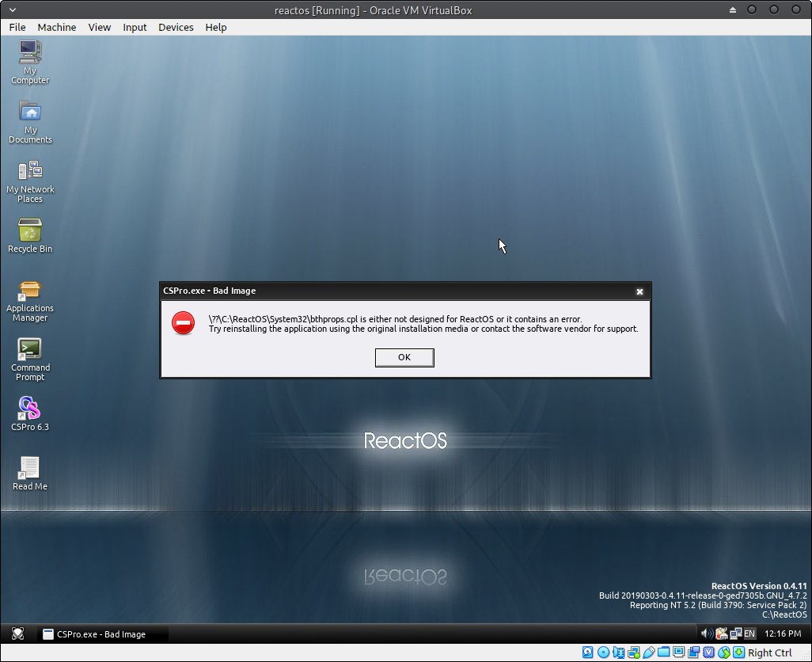Click the EN keyboard layout indicator
812x662 pixels.
(x=749, y=633)
